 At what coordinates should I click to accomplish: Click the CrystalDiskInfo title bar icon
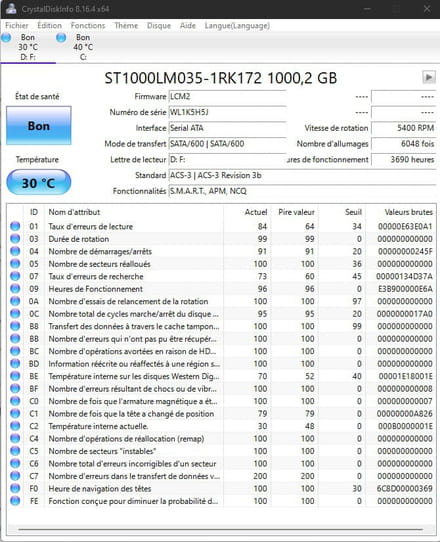(x=11, y=9)
